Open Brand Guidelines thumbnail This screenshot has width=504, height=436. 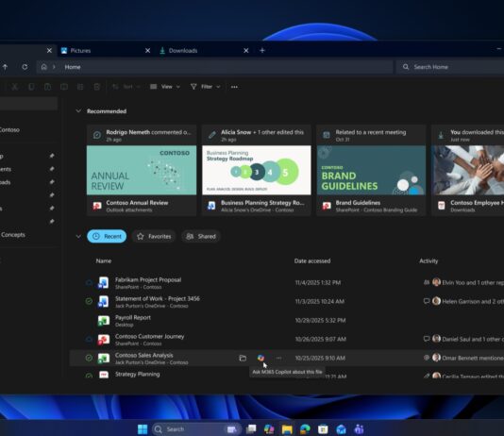pos(371,170)
